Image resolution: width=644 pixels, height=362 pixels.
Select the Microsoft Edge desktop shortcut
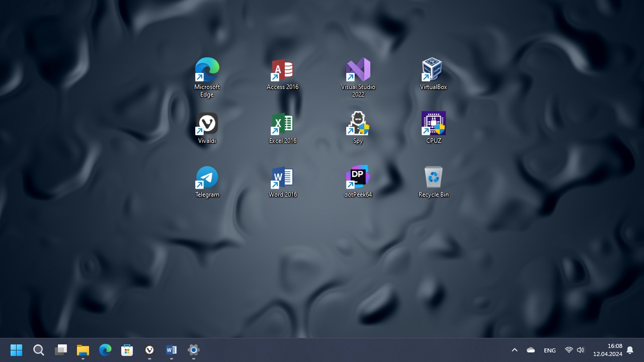click(x=207, y=77)
